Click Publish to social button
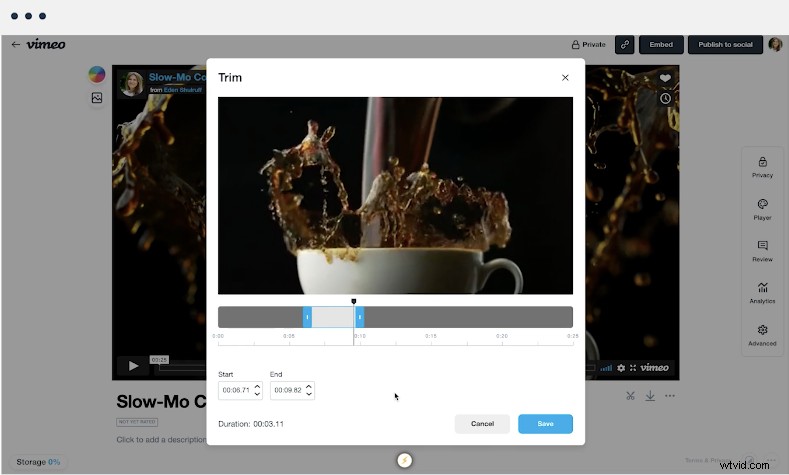Image resolution: width=789 pixels, height=475 pixels. coord(725,44)
